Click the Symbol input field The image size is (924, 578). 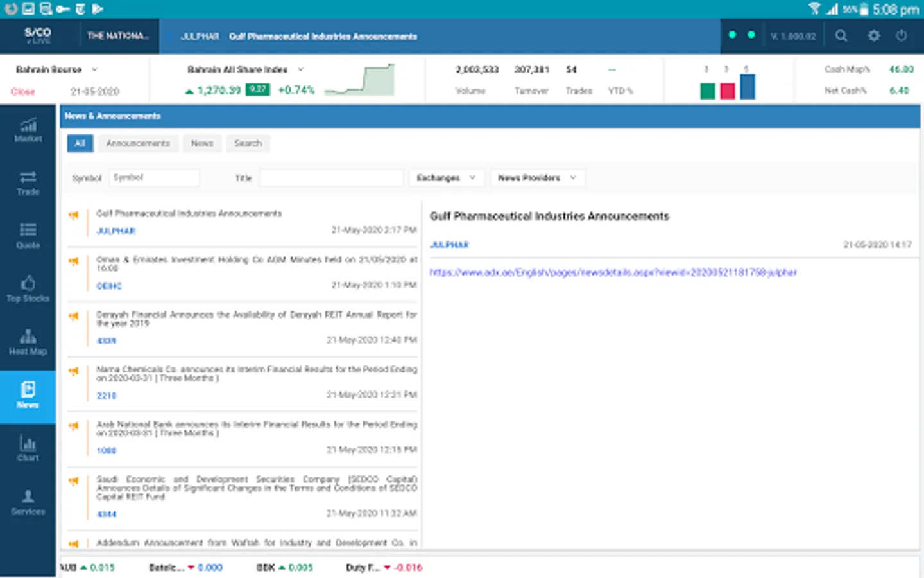(154, 178)
